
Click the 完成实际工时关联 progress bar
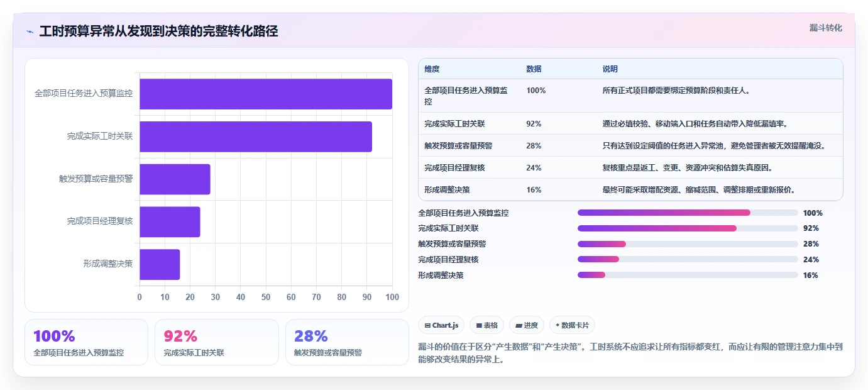(x=688, y=228)
